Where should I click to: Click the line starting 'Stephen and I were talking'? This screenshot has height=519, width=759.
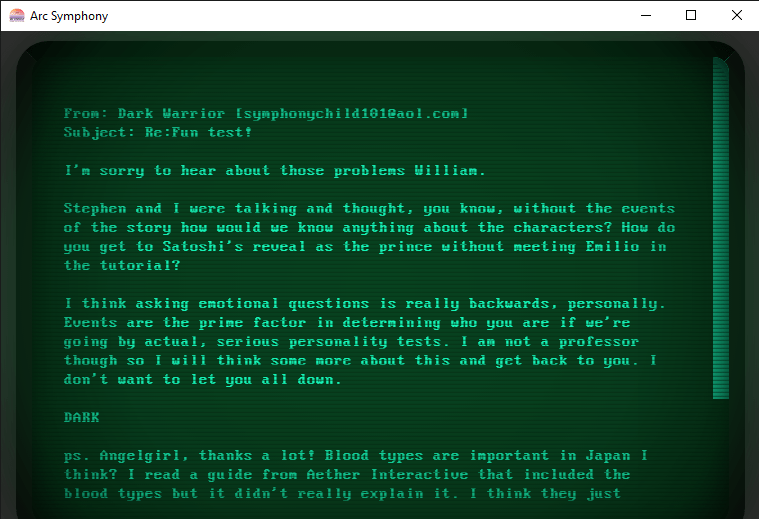(369, 209)
